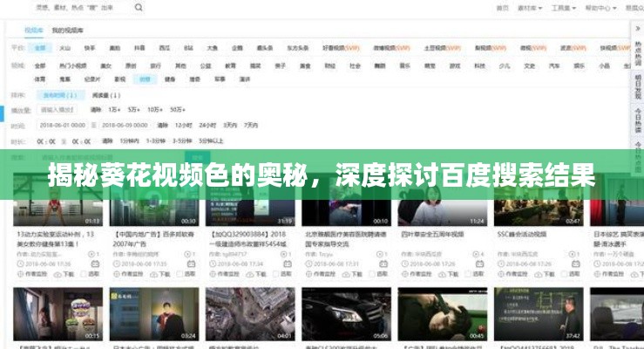Open the 01:13 workout video thumbnail
The width and height of the screenshot is (644, 349).
coord(58,200)
